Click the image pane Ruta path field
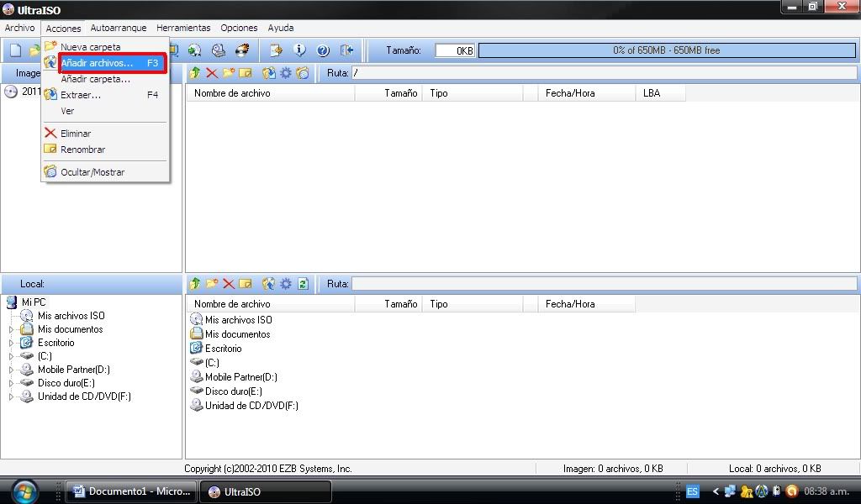The width and height of the screenshot is (861, 504). (604, 73)
